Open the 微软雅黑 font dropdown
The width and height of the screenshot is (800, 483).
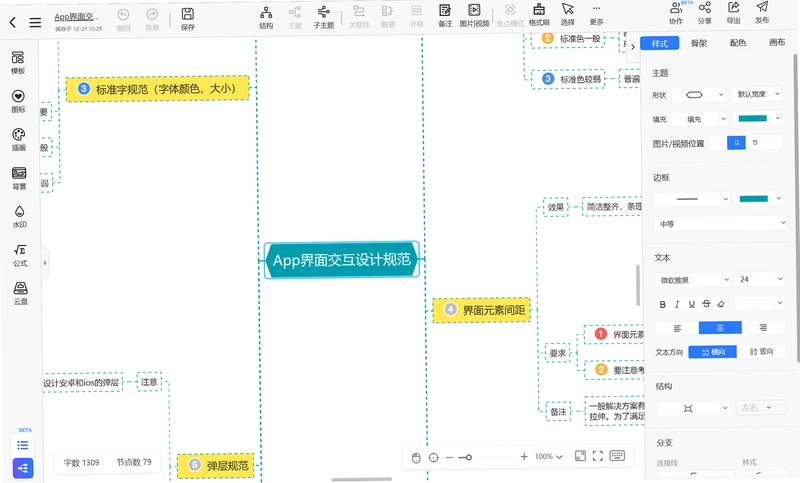[693, 280]
